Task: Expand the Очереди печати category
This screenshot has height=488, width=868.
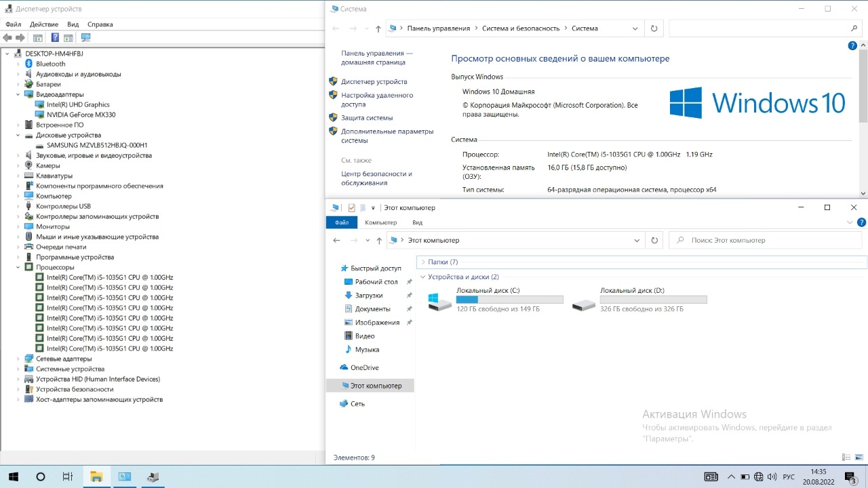Action: coord(18,247)
